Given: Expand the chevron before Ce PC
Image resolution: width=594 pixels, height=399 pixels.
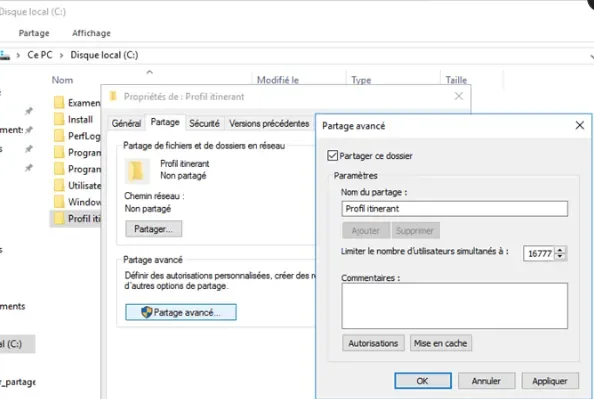Looking at the screenshot, I should tap(18, 55).
